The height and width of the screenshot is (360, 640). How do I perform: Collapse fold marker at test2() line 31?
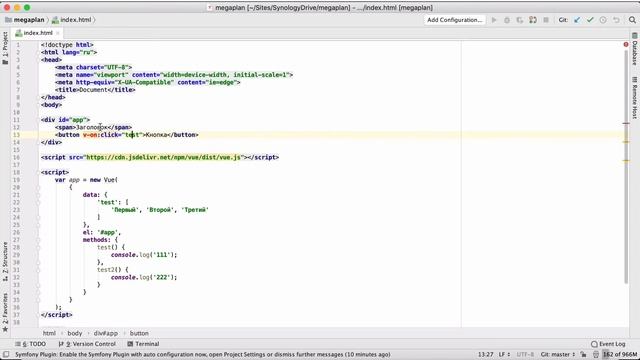click(38, 270)
